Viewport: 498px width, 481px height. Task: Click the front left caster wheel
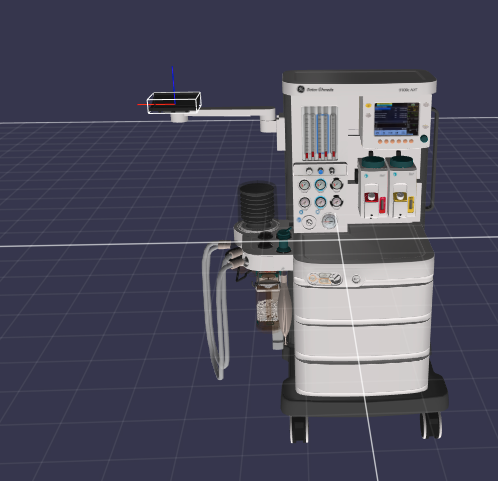299,429
